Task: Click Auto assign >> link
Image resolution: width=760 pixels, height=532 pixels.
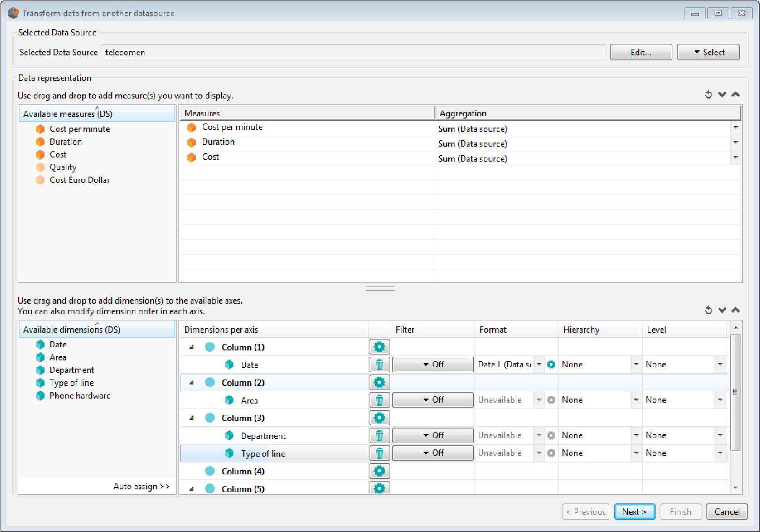Action: point(141,487)
